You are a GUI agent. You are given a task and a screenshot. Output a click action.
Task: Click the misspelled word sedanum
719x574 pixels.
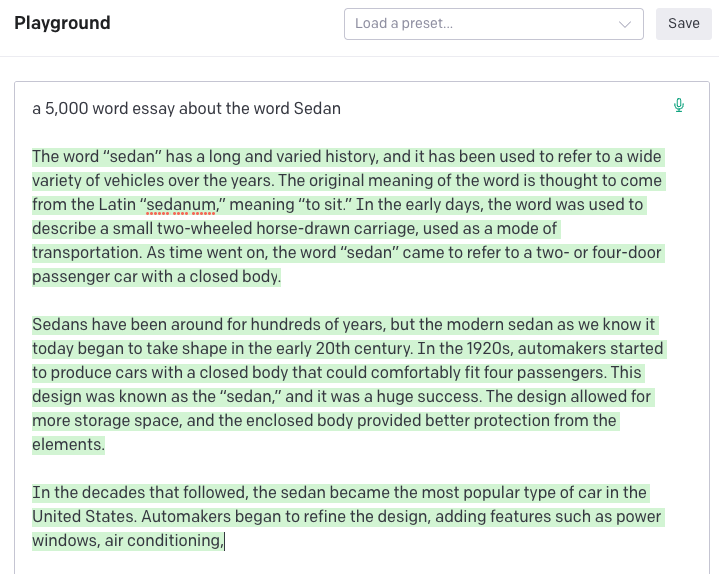[181, 204]
